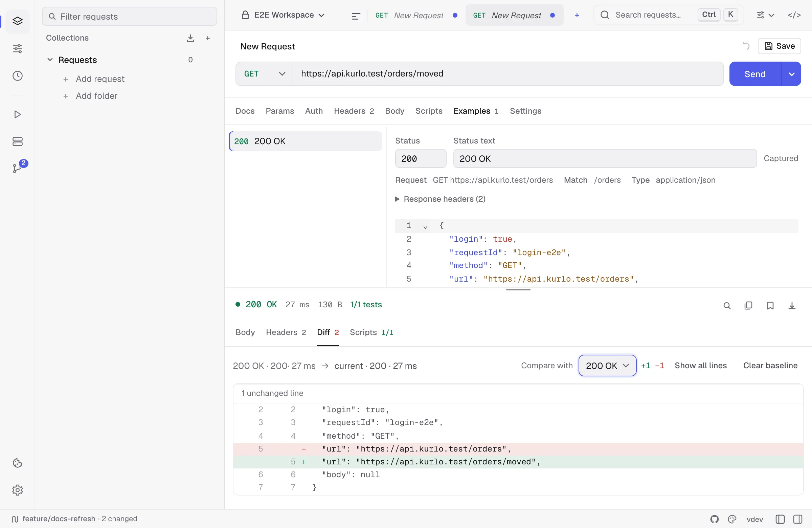The image size is (812, 528).
Task: Focus the Filter requests field
Action: (129, 16)
